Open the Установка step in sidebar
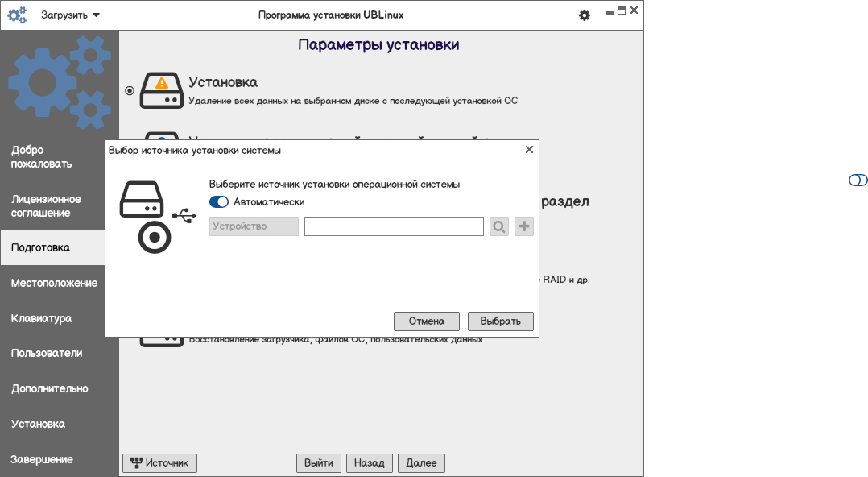The image size is (868, 477). point(38,425)
